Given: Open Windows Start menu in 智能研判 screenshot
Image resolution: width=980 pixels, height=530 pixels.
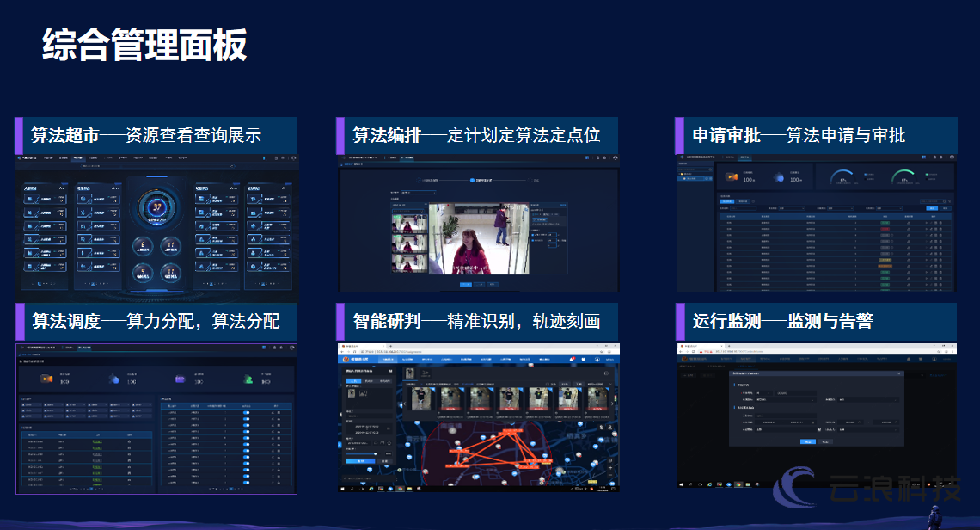Looking at the screenshot, I should point(342,489).
